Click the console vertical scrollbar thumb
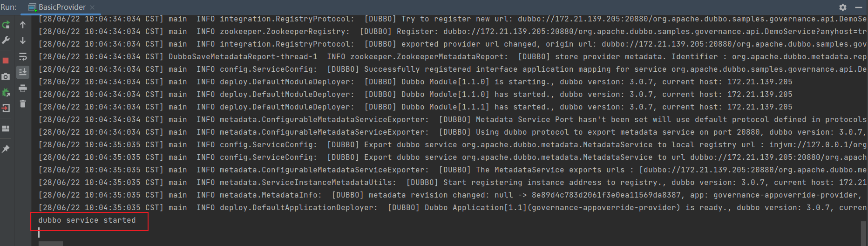This screenshot has height=246, width=868. coord(863,232)
